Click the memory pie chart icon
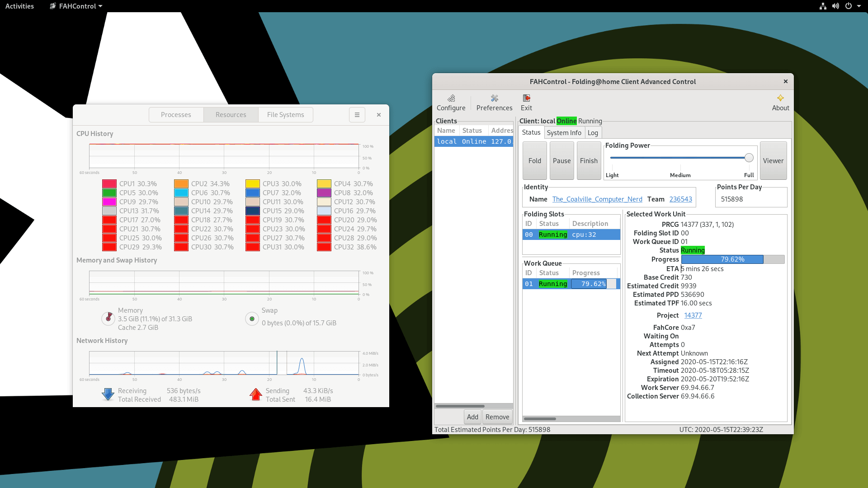 click(108, 319)
